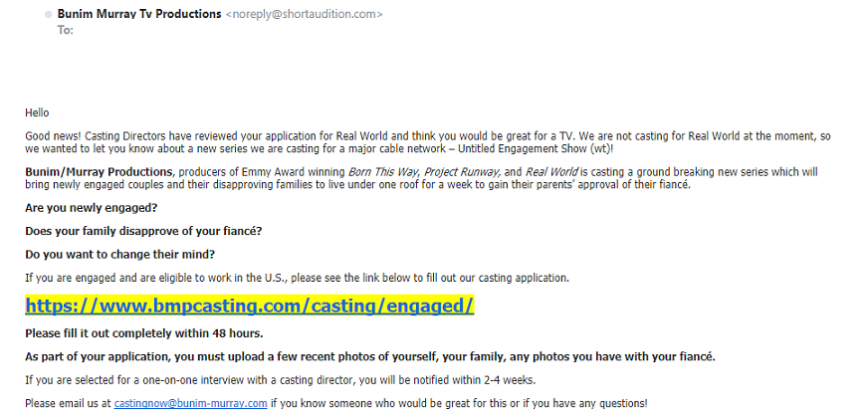Click Does your family disapprove line
Viewport: 868px width, 418px height.
[x=143, y=232]
